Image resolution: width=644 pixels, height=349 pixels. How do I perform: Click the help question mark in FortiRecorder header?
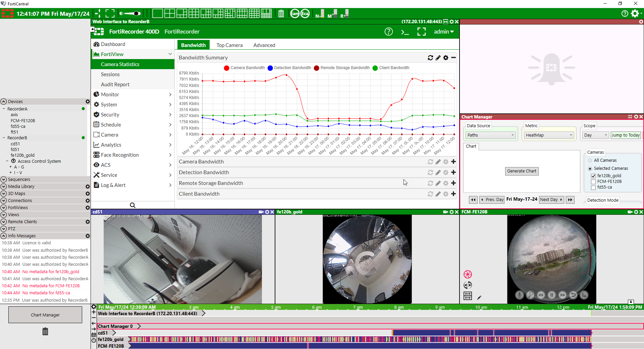(x=388, y=32)
